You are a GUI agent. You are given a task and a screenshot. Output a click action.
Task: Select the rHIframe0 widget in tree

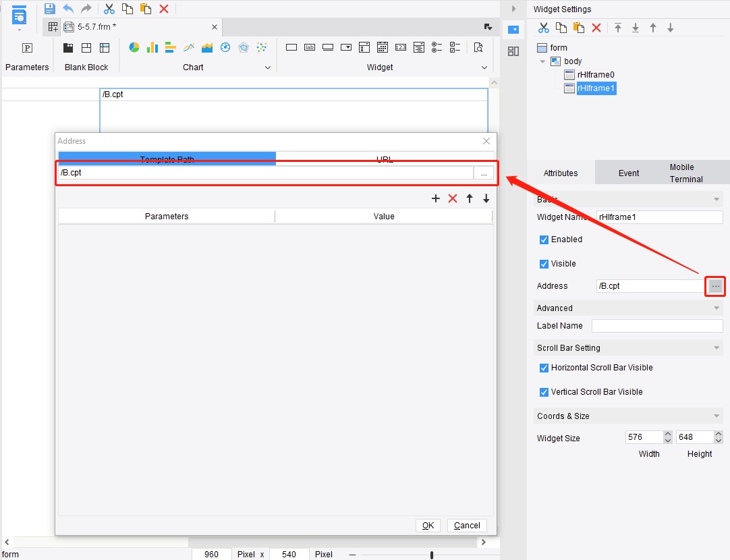(596, 74)
